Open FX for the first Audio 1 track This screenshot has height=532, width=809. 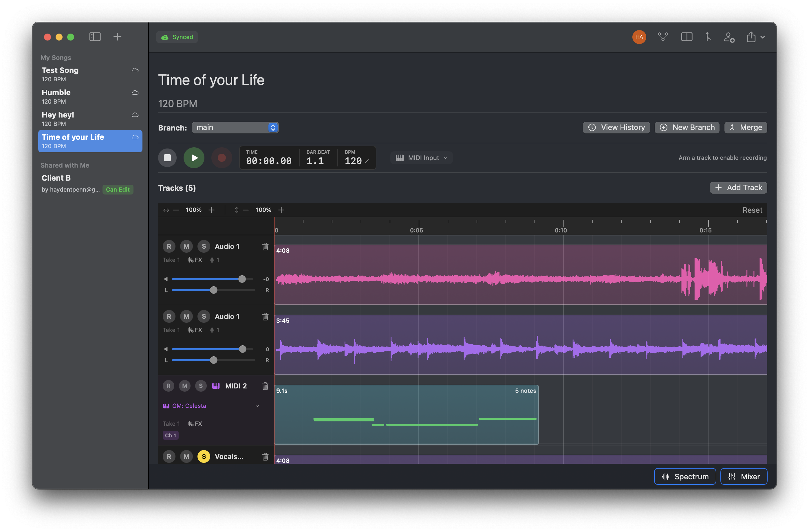194,260
